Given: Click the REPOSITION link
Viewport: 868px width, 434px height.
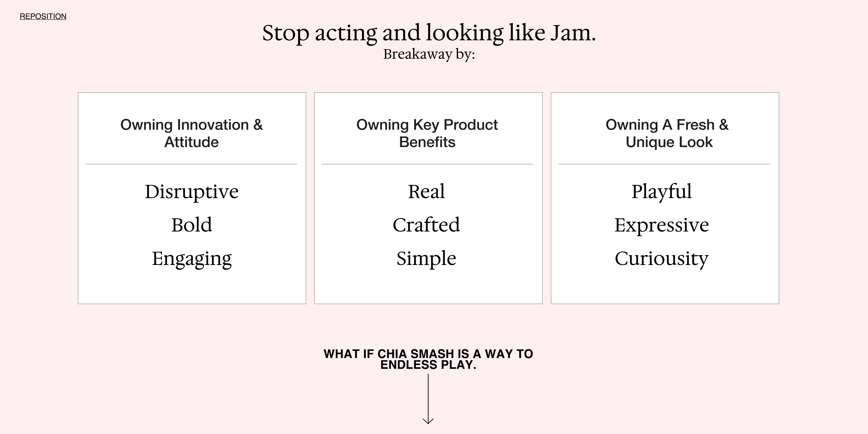Looking at the screenshot, I should 43,16.
